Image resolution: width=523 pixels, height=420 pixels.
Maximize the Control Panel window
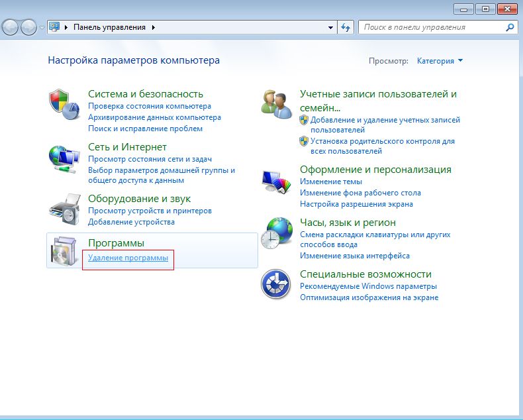(485, 9)
